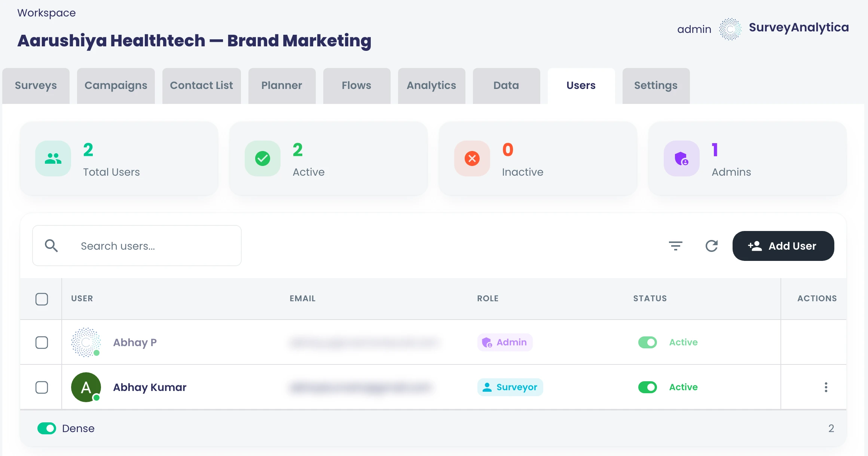Turn off the Dense toggle

pyautogui.click(x=47, y=428)
